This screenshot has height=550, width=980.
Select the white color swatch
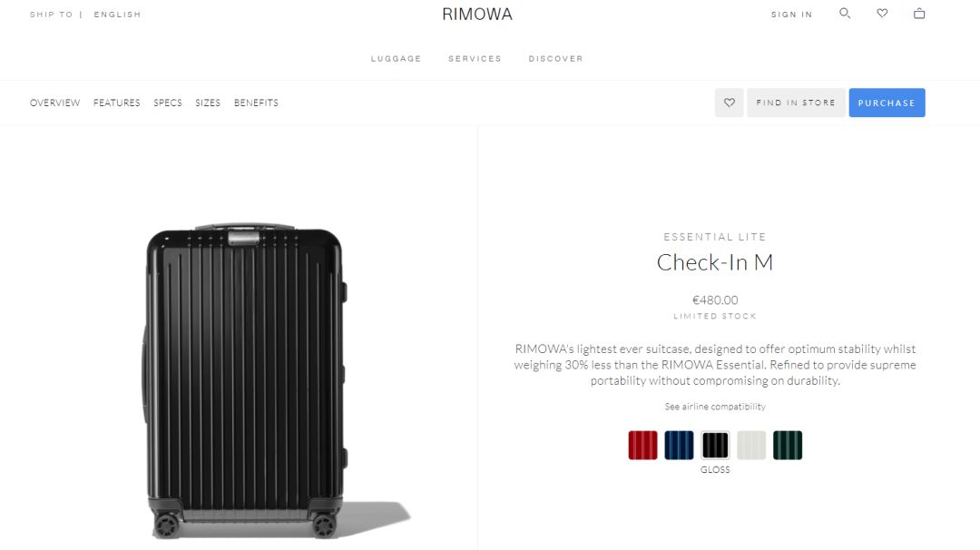coord(751,445)
